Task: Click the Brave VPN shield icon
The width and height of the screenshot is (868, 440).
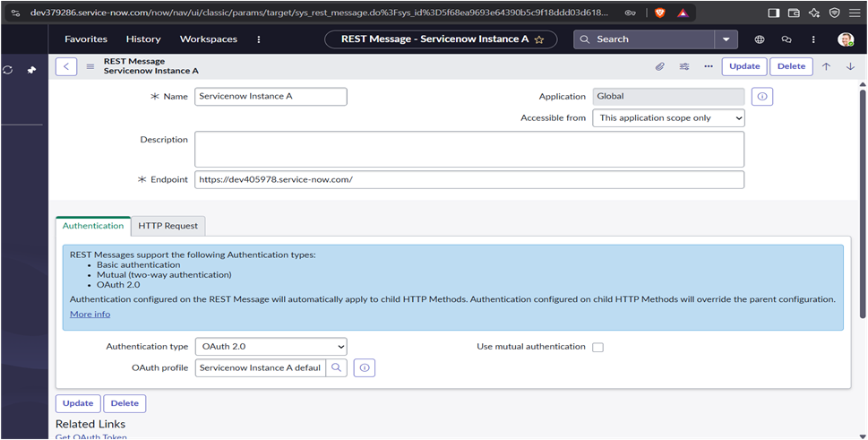Action: click(x=834, y=13)
